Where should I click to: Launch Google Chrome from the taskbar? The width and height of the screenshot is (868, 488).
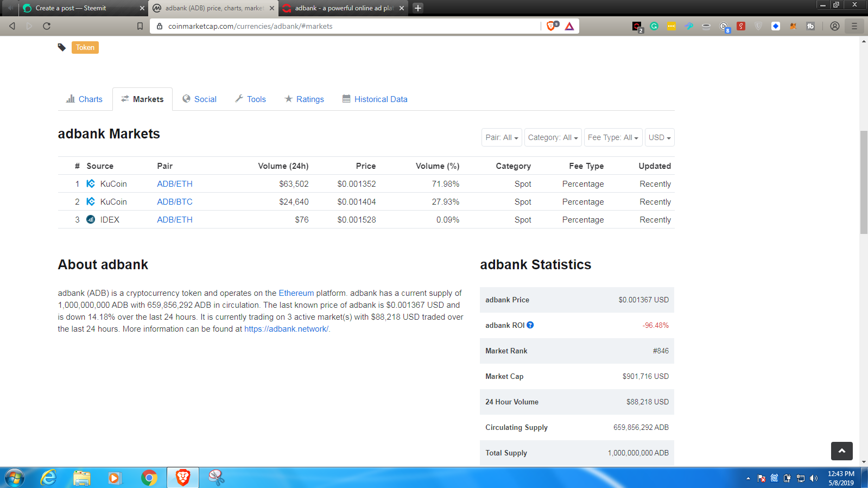pyautogui.click(x=149, y=478)
